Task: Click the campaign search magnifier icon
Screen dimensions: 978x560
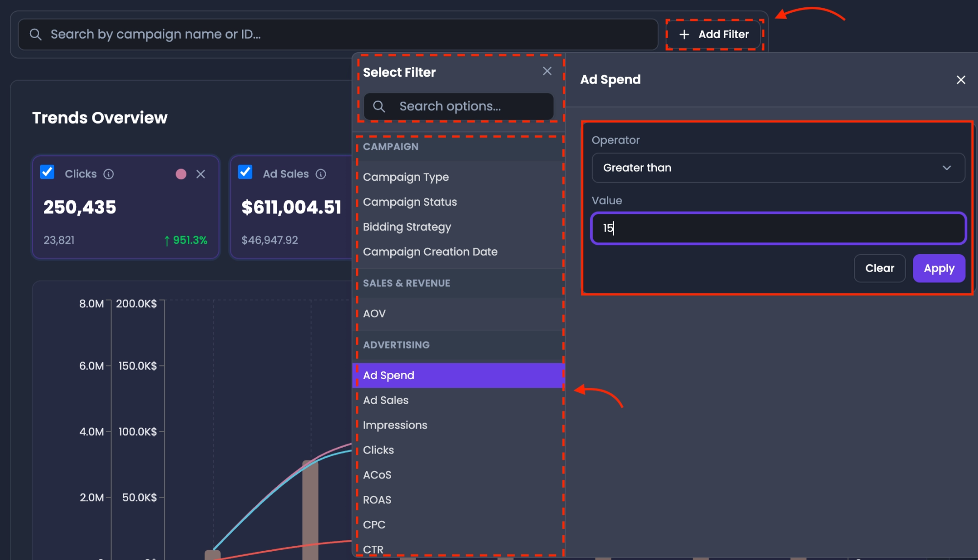Action: click(x=35, y=34)
